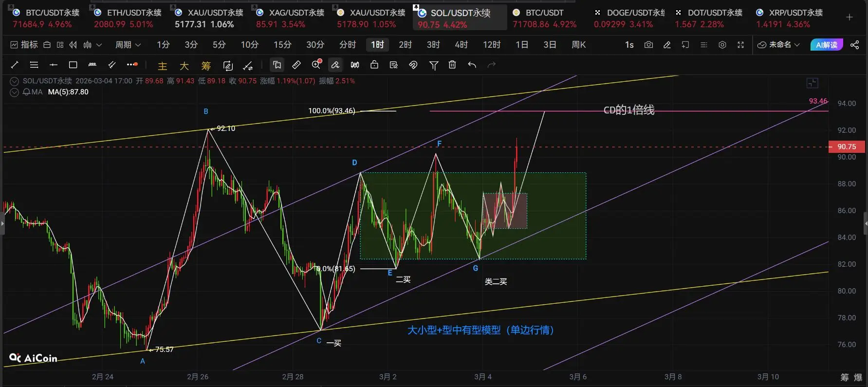Toggle 筹 chip distribution indicator
The width and height of the screenshot is (868, 387).
pos(206,66)
